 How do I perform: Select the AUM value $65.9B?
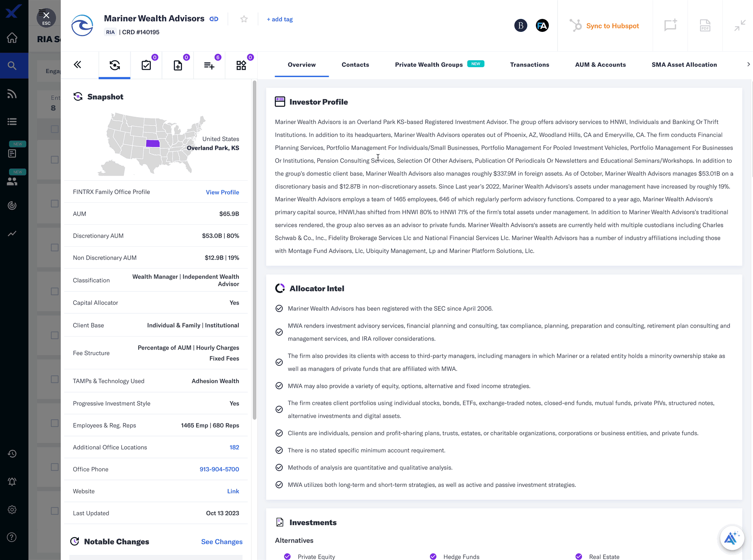coord(229,214)
